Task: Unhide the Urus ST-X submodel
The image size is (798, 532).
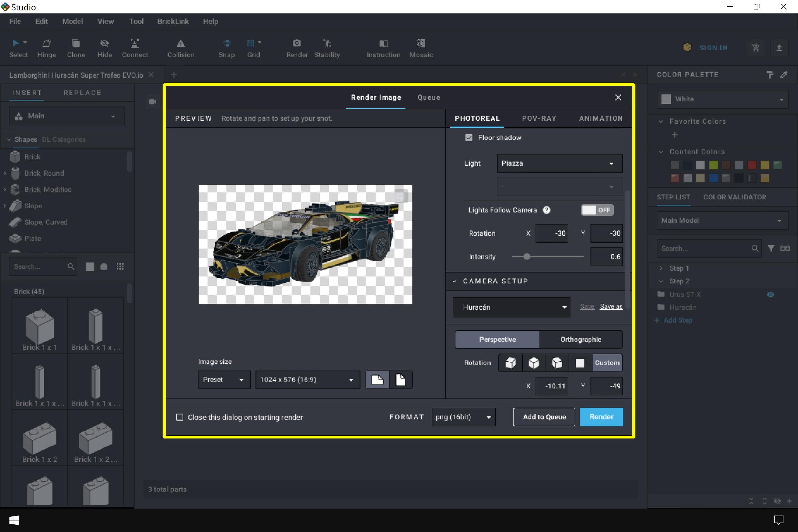Action: pos(771,295)
